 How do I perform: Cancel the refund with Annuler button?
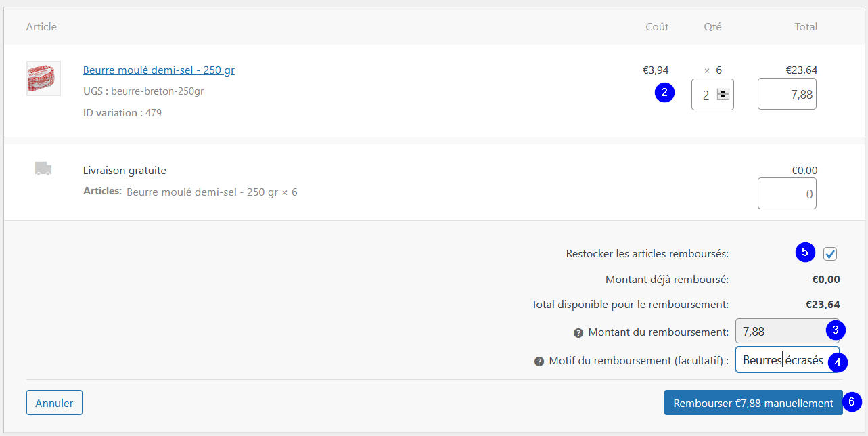[54, 403]
